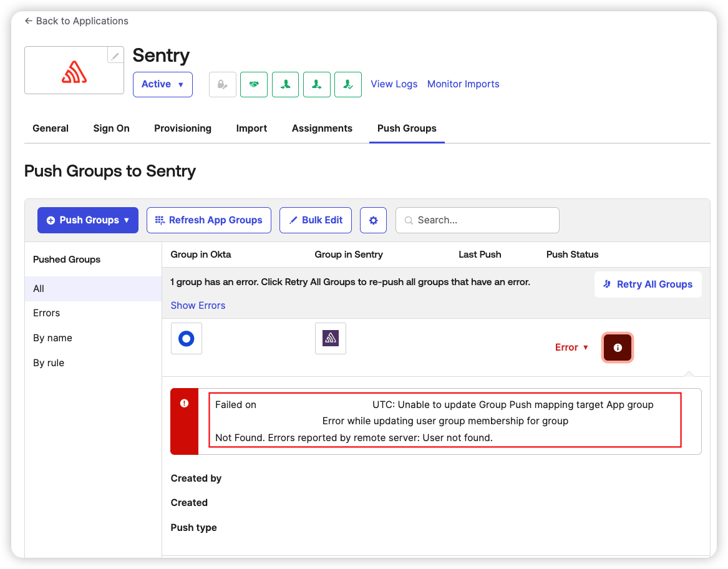Click the Okta group circle icon

point(187,339)
